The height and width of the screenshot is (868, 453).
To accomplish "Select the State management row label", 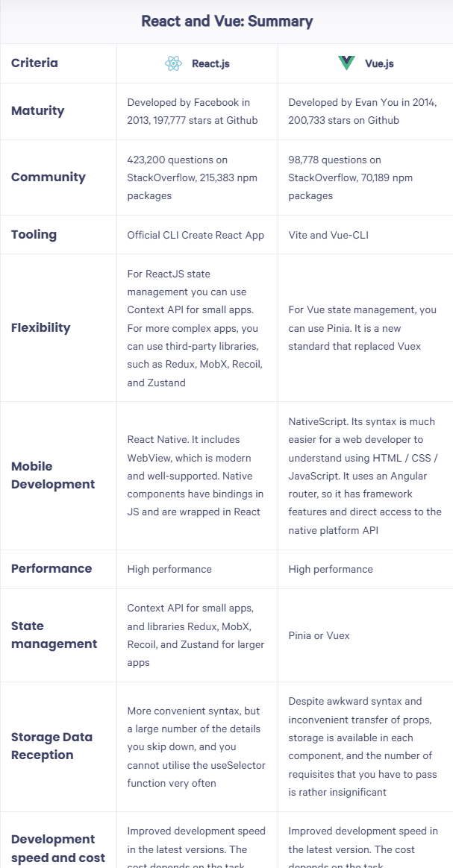I will click(x=54, y=635).
